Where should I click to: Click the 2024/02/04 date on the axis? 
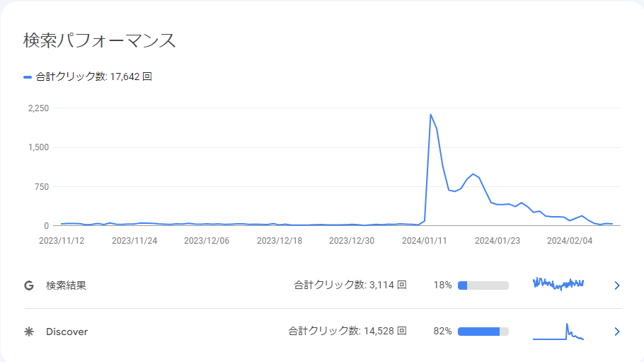(x=570, y=241)
